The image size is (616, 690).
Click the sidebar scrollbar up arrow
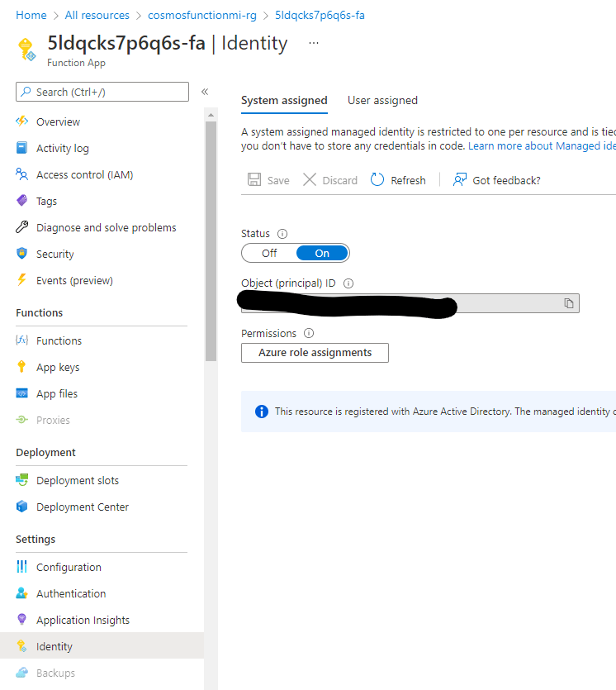point(211,115)
